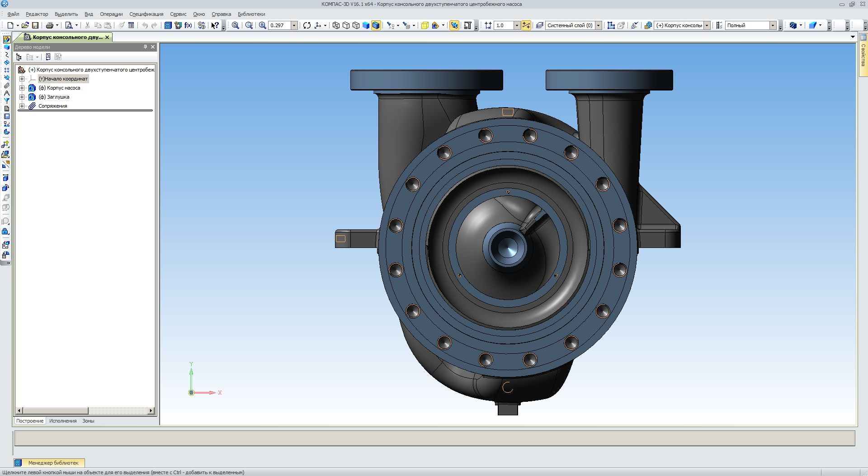
Task: Open the Print preview icon
Action: pos(69,25)
